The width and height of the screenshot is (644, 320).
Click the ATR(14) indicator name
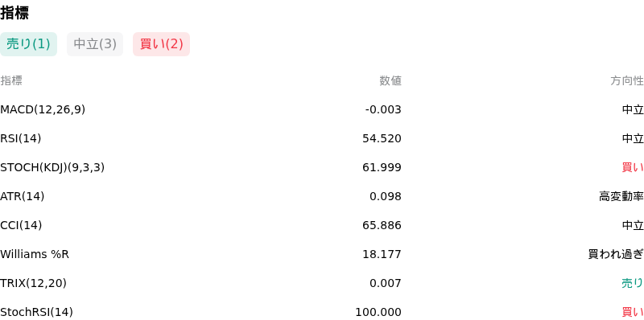[x=23, y=196]
